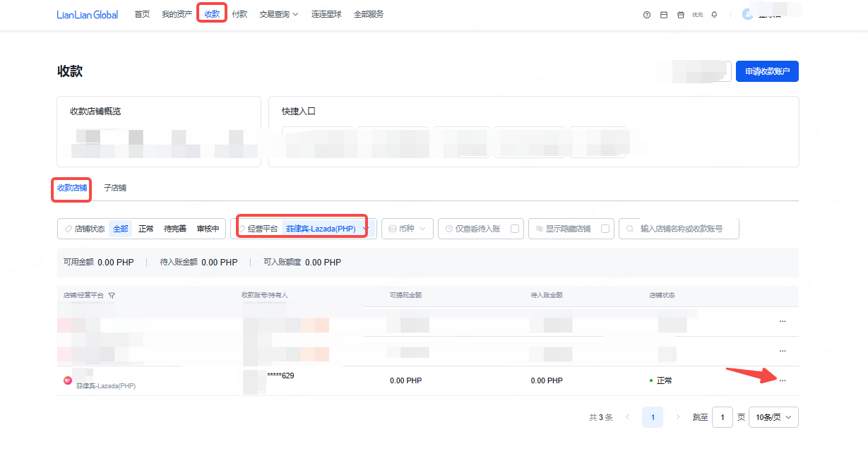The width and height of the screenshot is (868, 468).
Task: Tick the 仅查看待入账 checkbox
Action: 514,229
